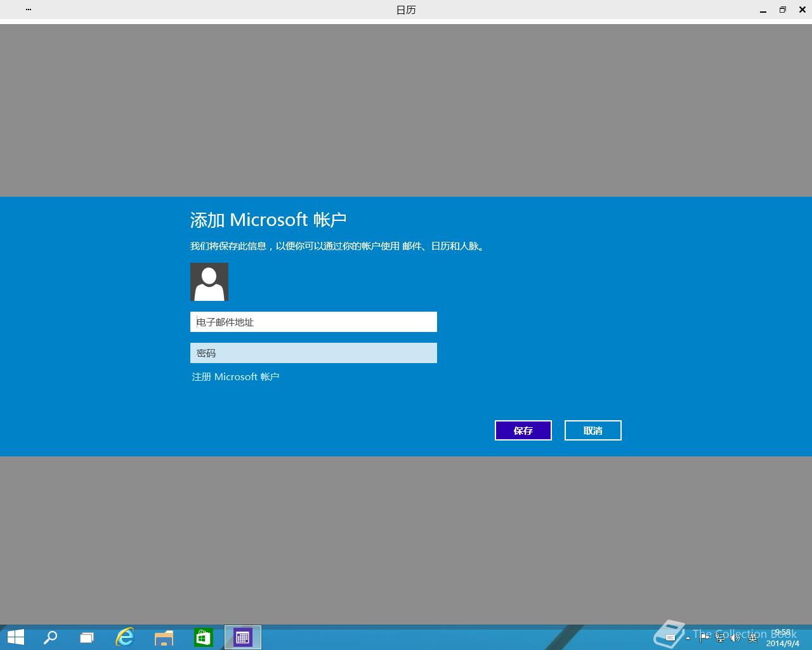Open the network tray icon
Screen dimensions: 812x650
tap(720, 638)
